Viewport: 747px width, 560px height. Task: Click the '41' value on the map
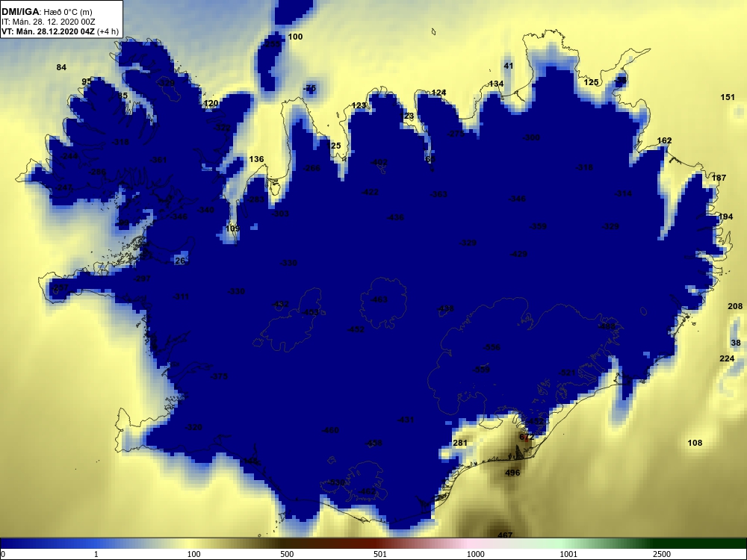508,66
